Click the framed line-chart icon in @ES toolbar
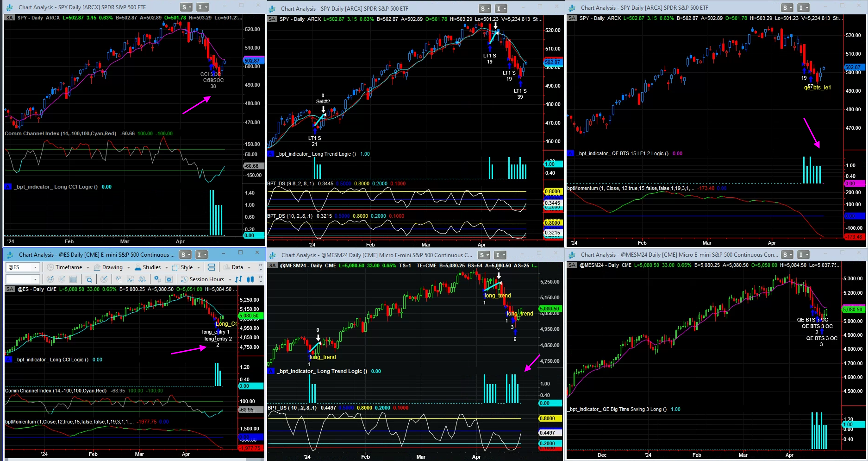The image size is (868, 461). click(x=131, y=279)
